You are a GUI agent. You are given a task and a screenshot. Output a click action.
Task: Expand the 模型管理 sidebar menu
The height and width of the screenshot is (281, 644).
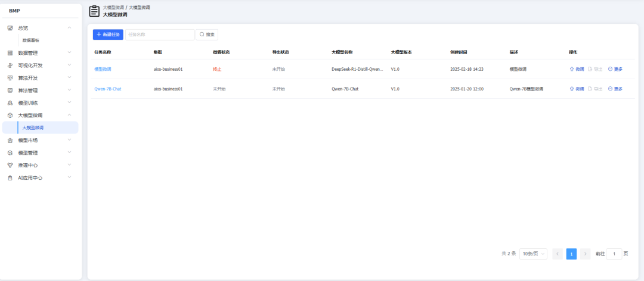69,152
